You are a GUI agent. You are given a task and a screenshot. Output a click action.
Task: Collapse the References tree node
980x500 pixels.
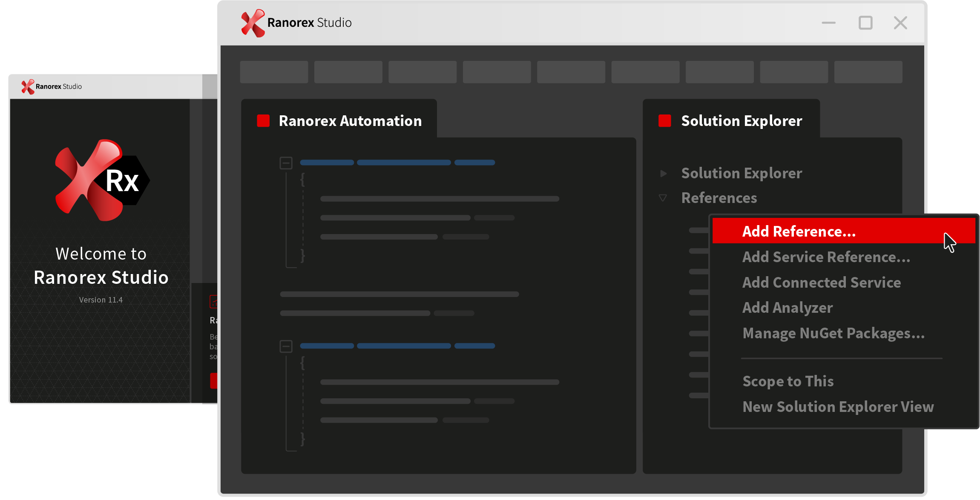point(663,198)
